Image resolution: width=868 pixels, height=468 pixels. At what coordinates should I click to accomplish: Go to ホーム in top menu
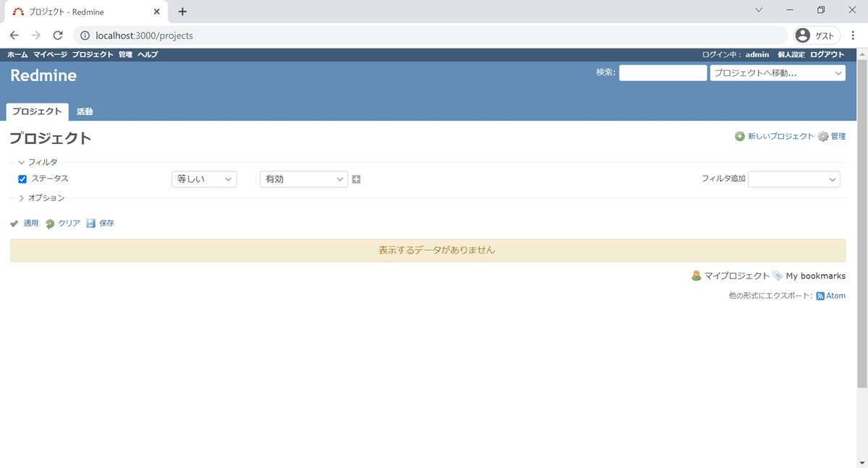click(x=17, y=55)
